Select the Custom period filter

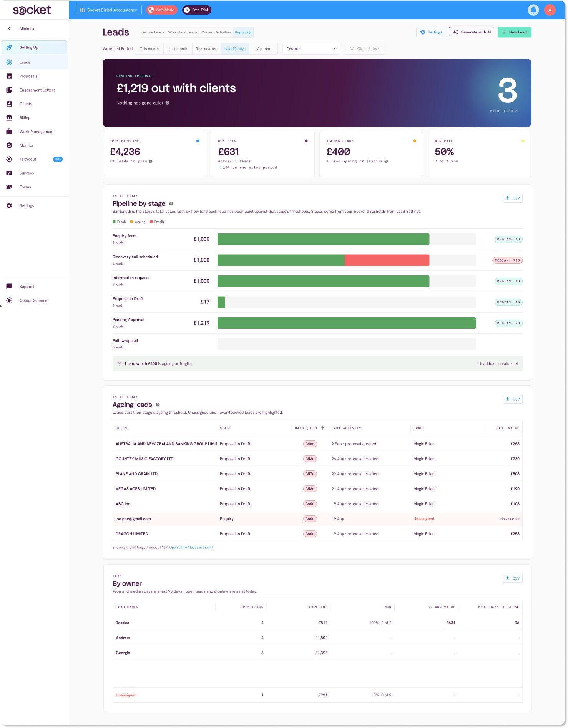coord(263,49)
